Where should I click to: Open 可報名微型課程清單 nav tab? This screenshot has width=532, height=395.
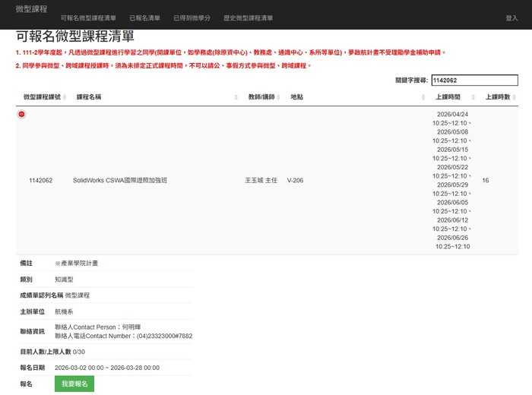click(x=88, y=18)
